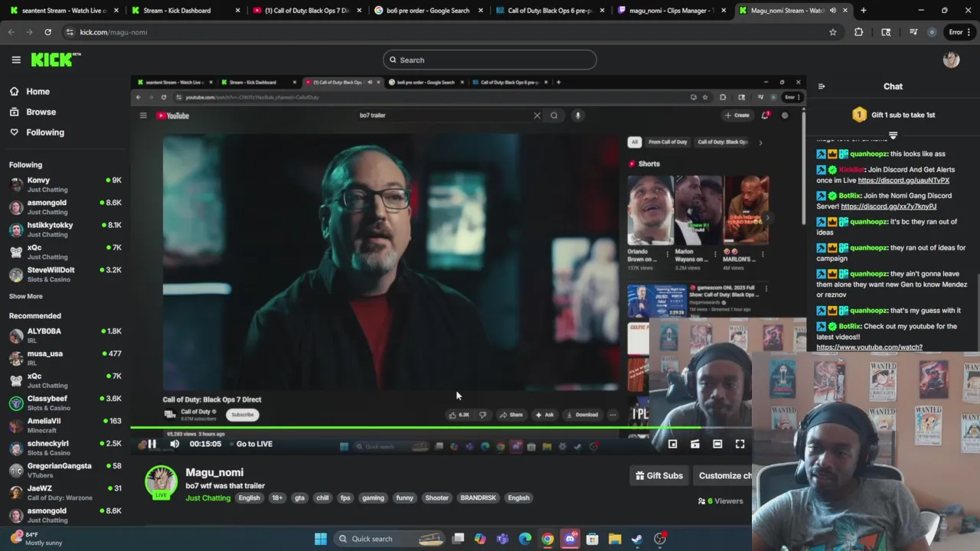Click the Kick search field

pos(490,60)
